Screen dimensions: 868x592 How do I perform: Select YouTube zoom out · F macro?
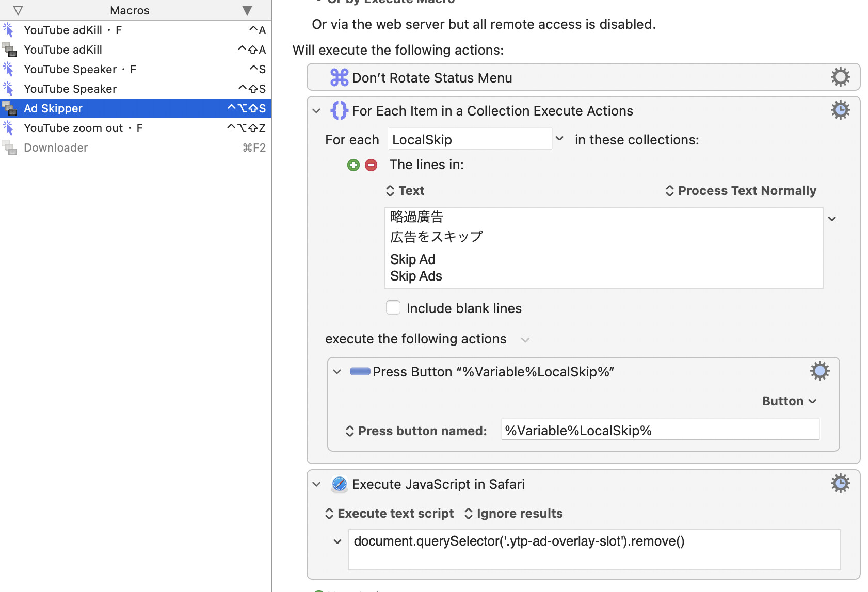click(x=136, y=128)
